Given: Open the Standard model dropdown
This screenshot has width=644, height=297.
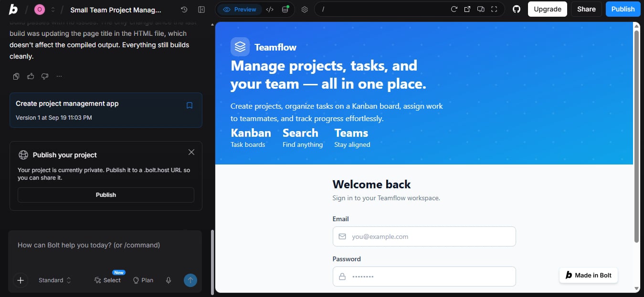Looking at the screenshot, I should tap(55, 280).
